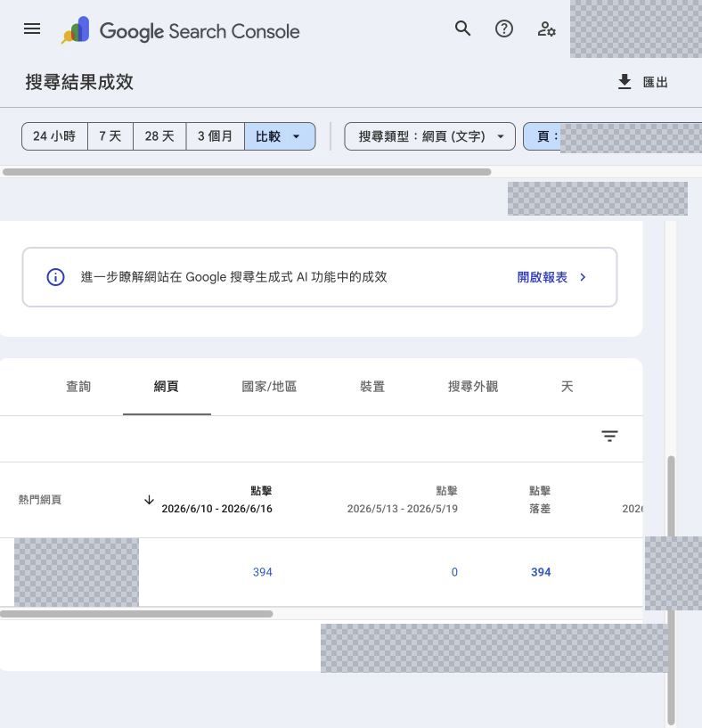
Task: Sort by 點擊 2026/5/13 - 2026/5/19 column
Action: [402, 500]
